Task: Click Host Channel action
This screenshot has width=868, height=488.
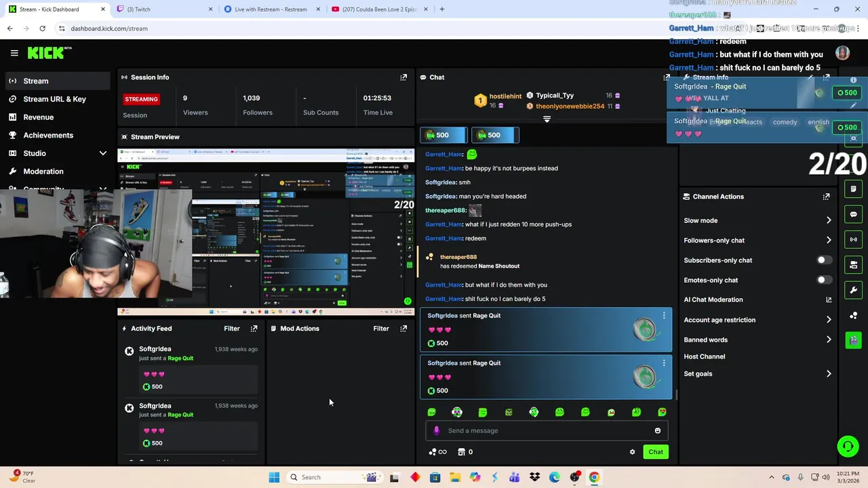Action: point(705,357)
